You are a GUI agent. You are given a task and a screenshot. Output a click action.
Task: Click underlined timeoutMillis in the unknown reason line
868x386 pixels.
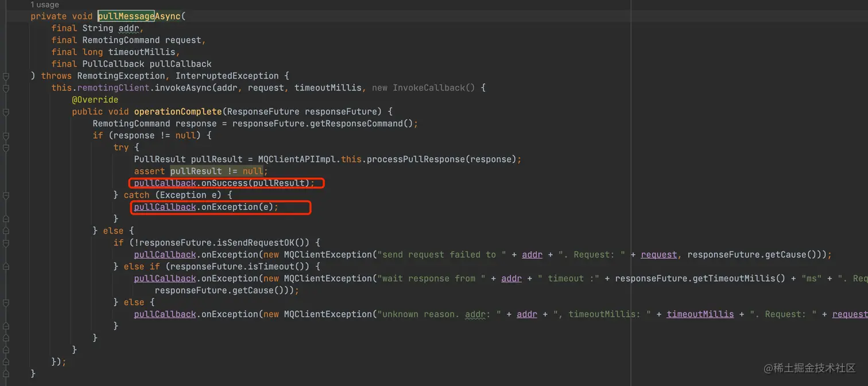[700, 314]
